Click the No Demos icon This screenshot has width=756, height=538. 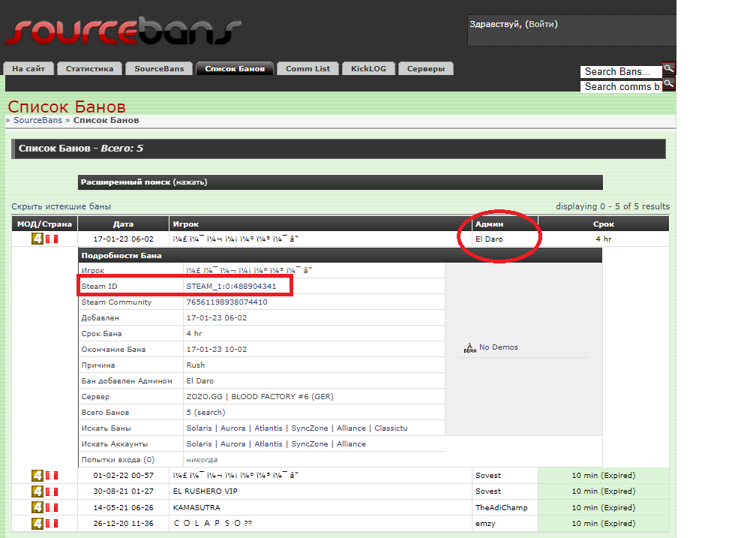click(x=470, y=347)
